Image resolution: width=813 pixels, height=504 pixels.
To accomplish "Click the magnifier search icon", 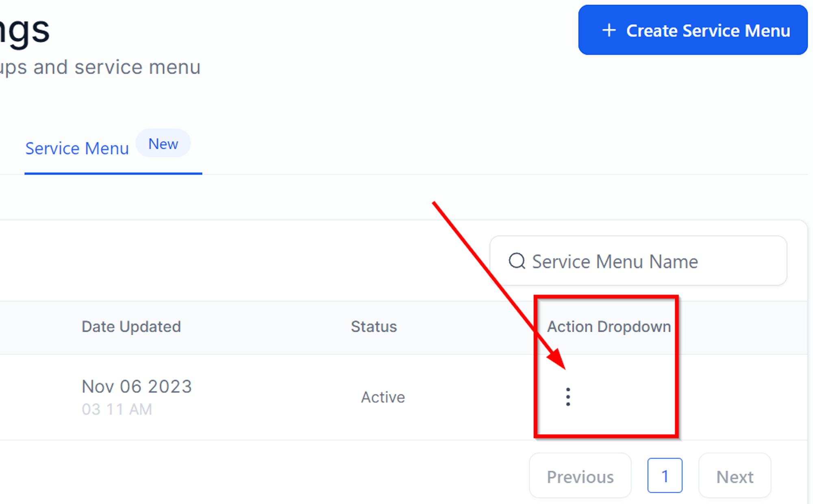I will tap(517, 261).
